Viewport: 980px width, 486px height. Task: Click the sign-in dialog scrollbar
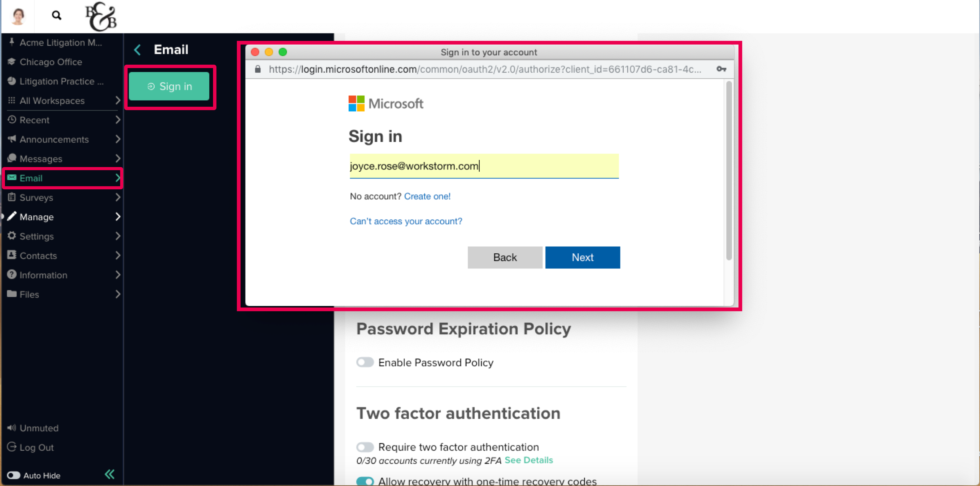(x=729, y=171)
